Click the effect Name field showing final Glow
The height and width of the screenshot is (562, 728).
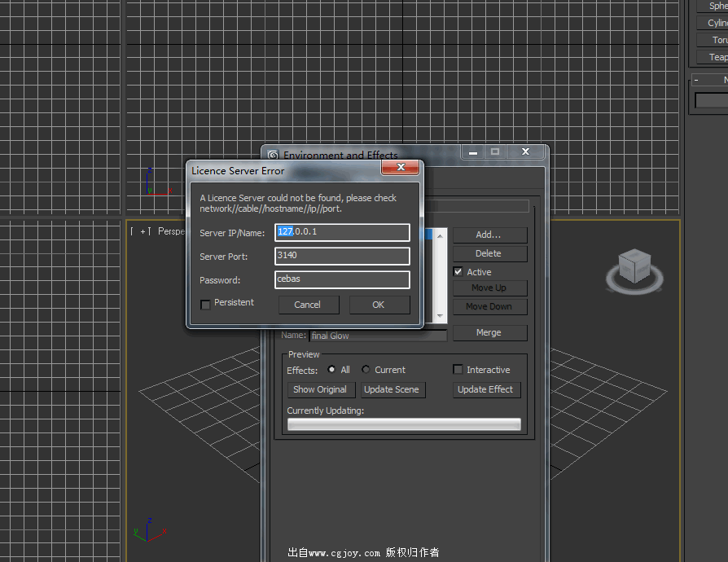(379, 336)
